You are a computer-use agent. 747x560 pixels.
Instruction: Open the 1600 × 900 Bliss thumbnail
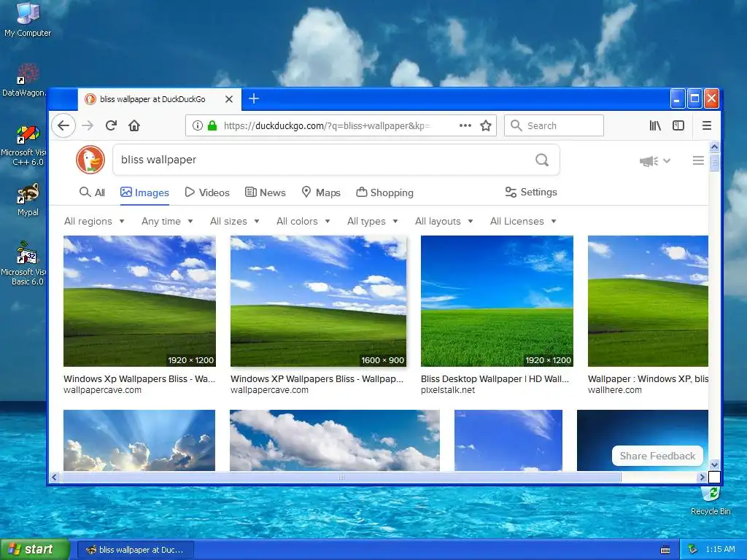pyautogui.click(x=318, y=301)
